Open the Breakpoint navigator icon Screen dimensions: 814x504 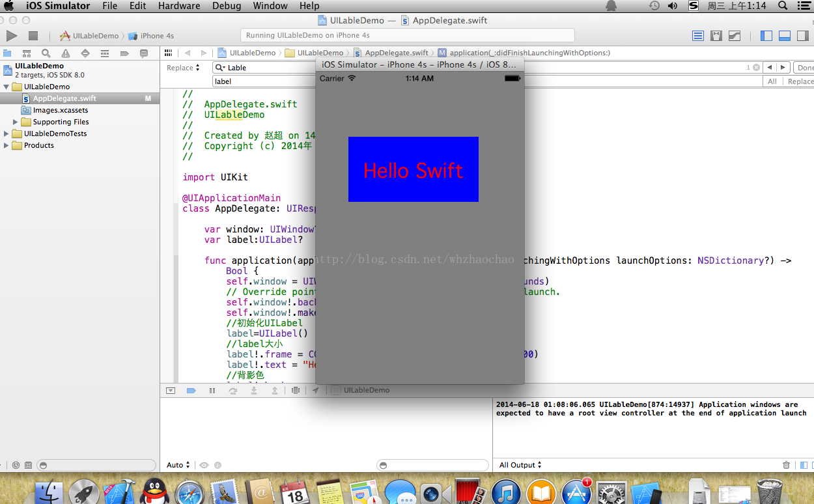(124, 53)
